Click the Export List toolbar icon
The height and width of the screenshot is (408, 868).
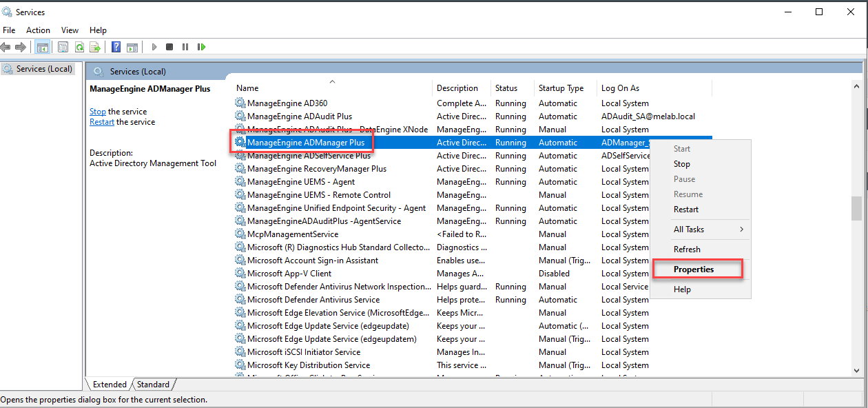click(95, 47)
